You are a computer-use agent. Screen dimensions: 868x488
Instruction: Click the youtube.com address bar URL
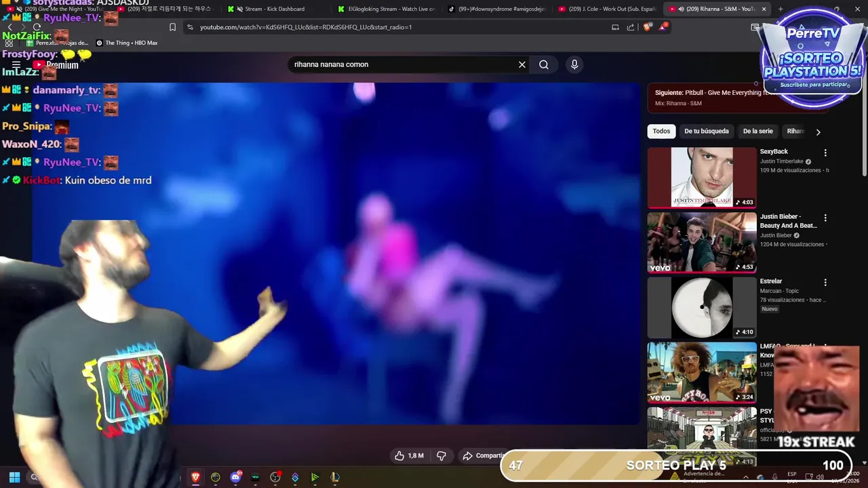tap(306, 27)
